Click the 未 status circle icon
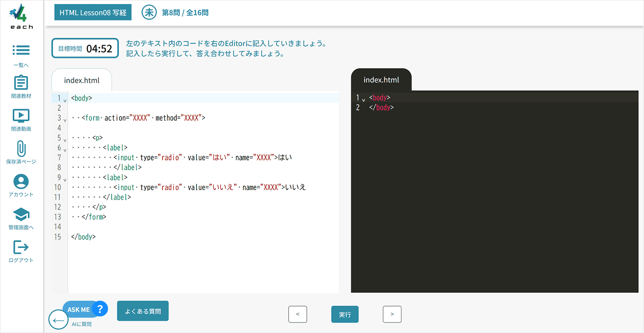644x333 pixels. [149, 12]
